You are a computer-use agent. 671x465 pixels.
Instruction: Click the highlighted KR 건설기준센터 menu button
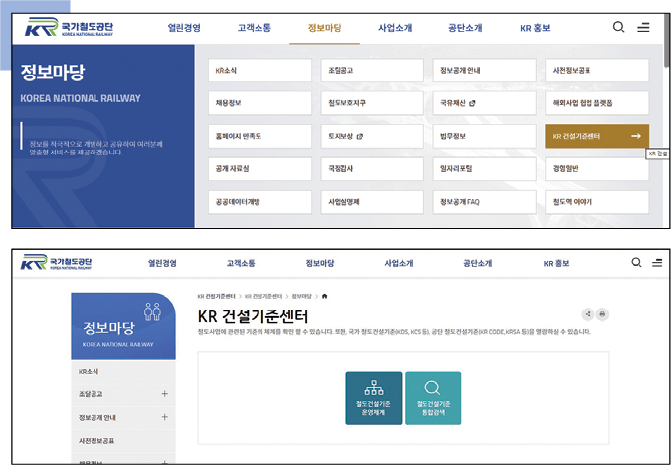coord(597,136)
